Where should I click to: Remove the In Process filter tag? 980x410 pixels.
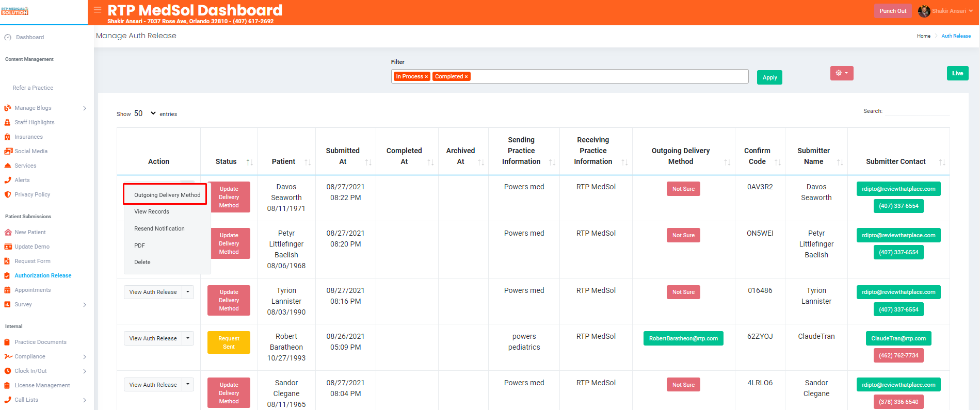[426, 77]
